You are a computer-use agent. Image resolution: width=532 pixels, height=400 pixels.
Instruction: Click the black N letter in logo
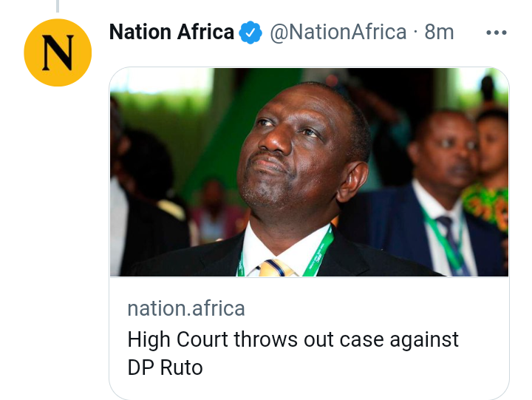point(58,52)
